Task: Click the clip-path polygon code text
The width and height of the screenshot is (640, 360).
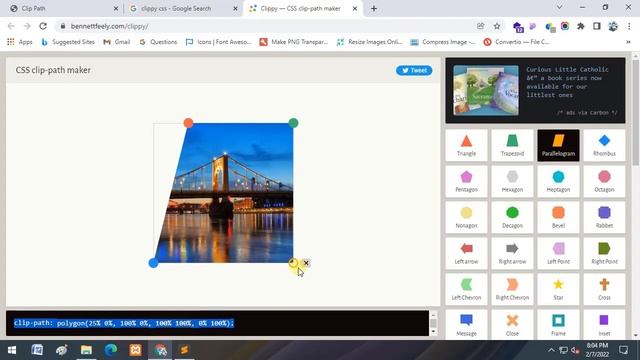Action: [124, 323]
